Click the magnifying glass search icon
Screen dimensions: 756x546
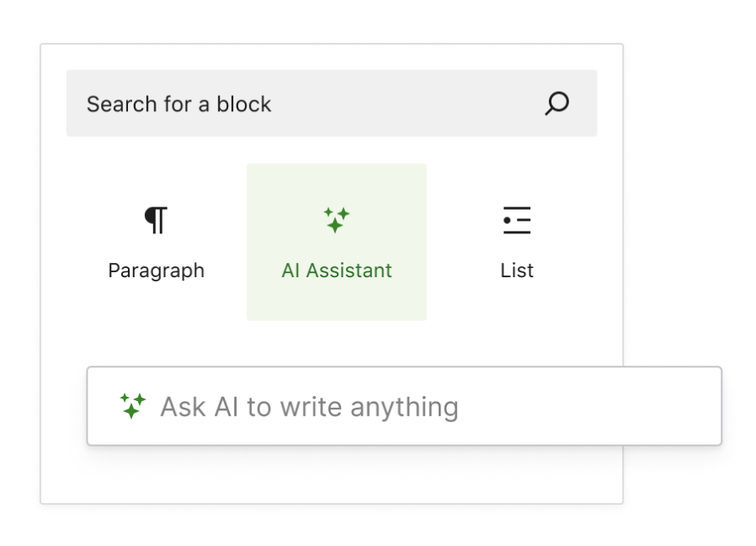[x=556, y=104]
